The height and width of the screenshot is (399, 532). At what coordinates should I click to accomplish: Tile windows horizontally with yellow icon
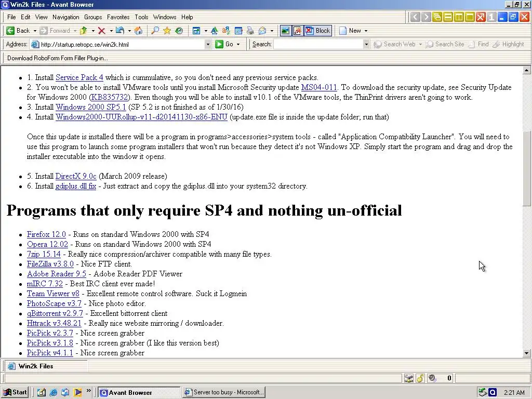click(x=448, y=17)
